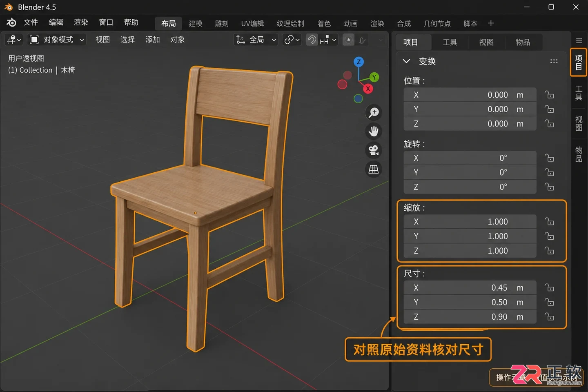Toggle the proportional editing button
This screenshot has width=588, height=392.
click(348, 40)
